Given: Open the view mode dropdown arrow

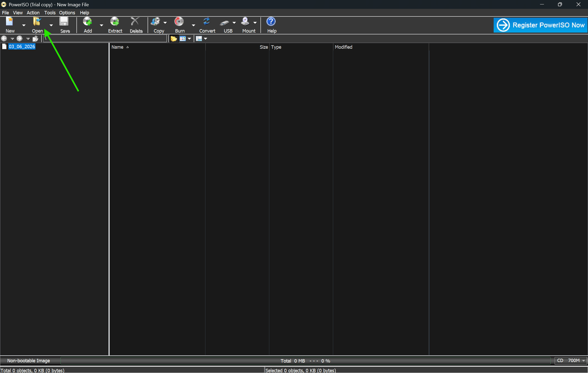Looking at the screenshot, I should [x=189, y=39].
